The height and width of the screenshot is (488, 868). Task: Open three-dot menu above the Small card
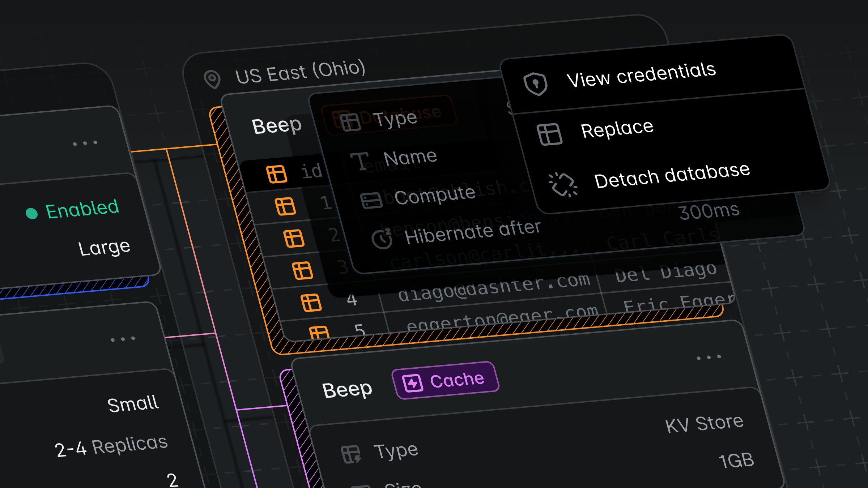point(123,339)
